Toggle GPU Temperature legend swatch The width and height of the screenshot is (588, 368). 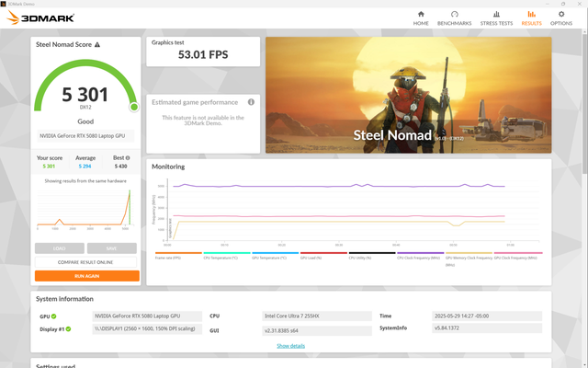(276, 253)
